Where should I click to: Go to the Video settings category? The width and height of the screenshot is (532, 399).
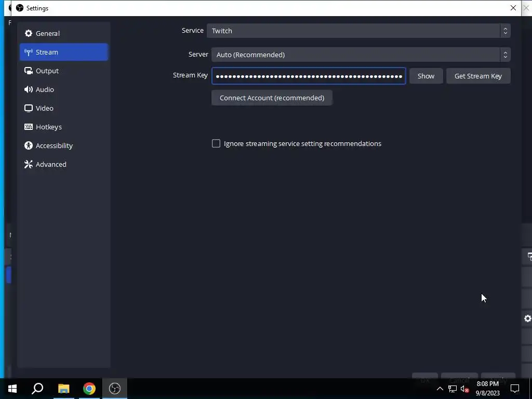[x=64, y=108]
